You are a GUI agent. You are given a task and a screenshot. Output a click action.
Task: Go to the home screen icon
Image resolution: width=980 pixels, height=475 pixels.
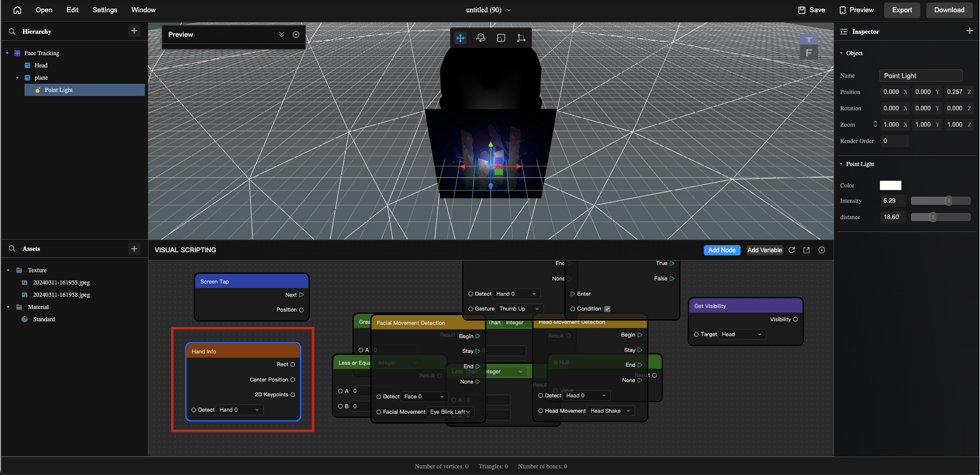pos(17,10)
